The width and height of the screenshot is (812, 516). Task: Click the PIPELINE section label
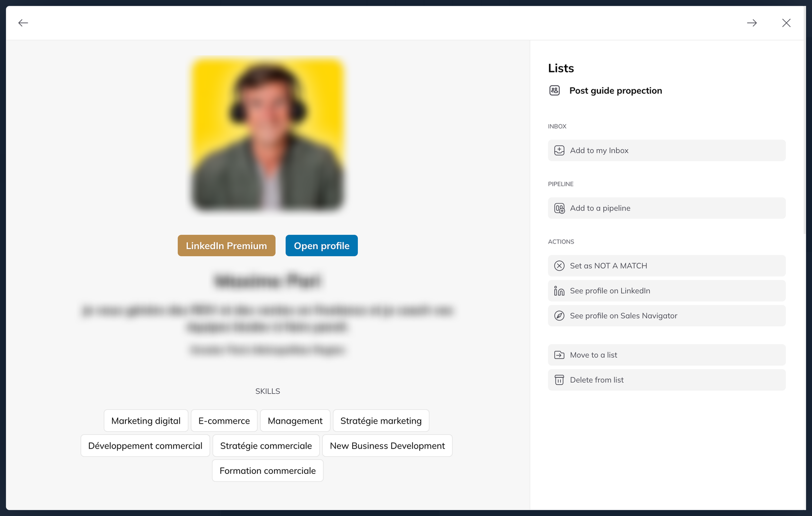[561, 184]
